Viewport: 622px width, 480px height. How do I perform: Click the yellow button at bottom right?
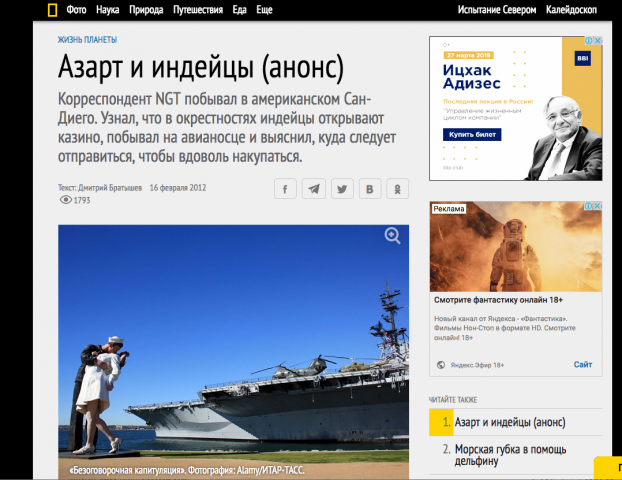[608, 468]
